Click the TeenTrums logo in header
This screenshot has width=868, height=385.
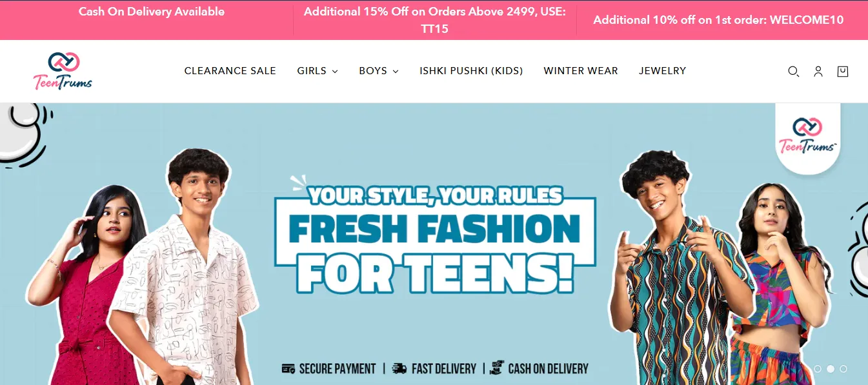click(x=63, y=71)
